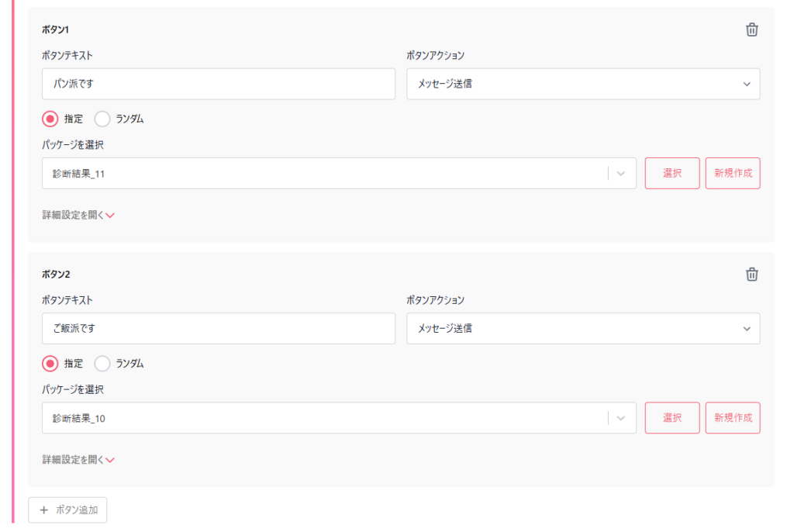Open ボタンアクション dropdown for ボタン2

point(583,328)
